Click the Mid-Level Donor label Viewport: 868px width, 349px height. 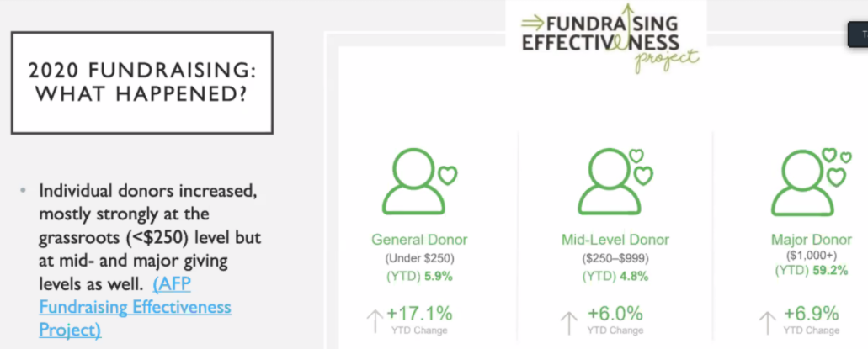click(x=614, y=240)
